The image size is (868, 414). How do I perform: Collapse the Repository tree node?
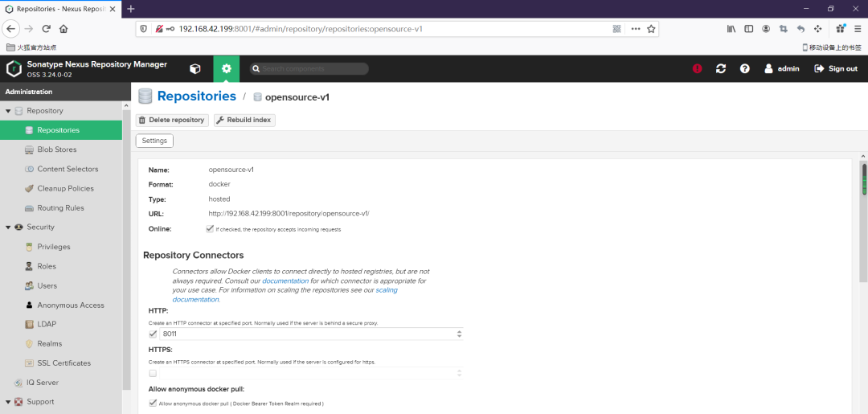pos(8,111)
